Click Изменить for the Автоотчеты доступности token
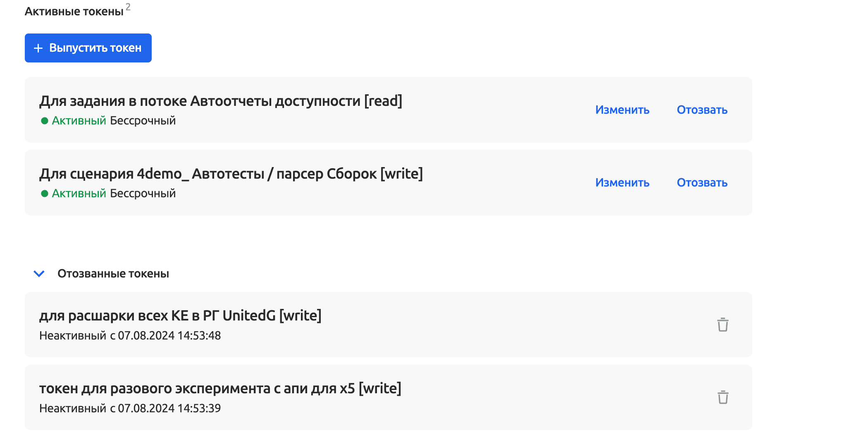The image size is (868, 440). 622,110
